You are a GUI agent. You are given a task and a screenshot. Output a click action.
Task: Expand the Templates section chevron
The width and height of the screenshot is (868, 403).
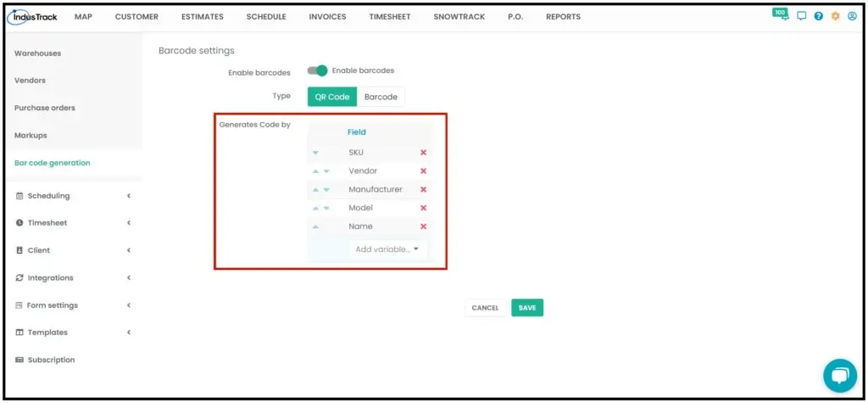129,333
